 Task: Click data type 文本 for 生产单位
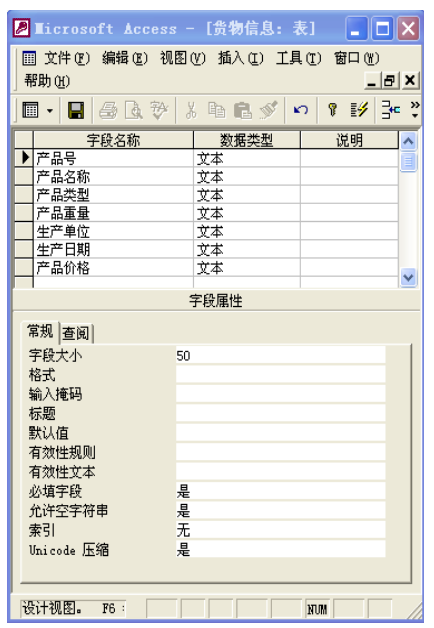coord(247,231)
